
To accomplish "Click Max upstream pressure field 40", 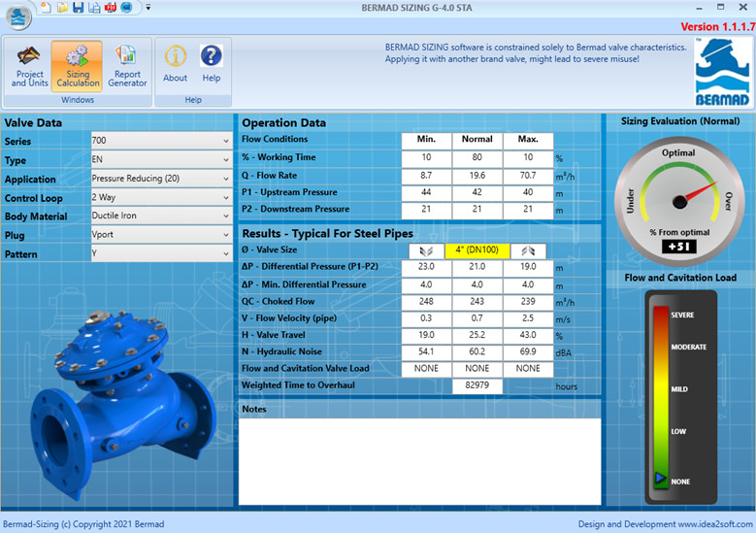I will [528, 193].
